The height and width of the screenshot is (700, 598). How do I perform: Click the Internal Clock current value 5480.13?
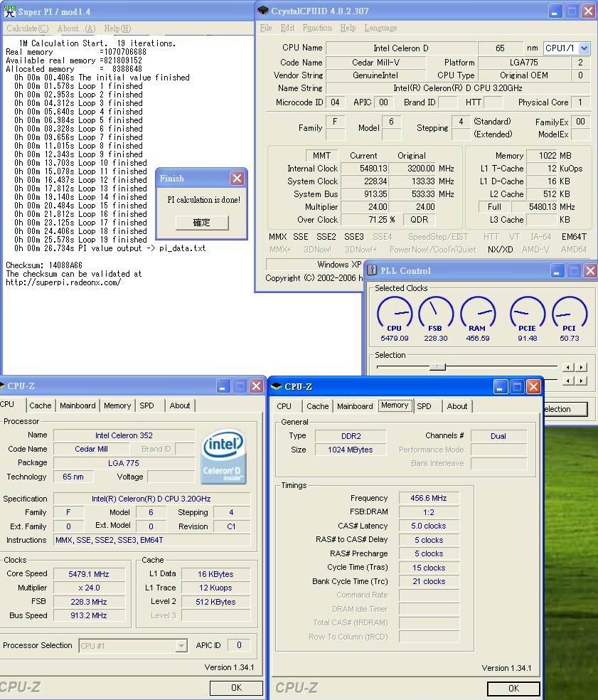coord(365,169)
